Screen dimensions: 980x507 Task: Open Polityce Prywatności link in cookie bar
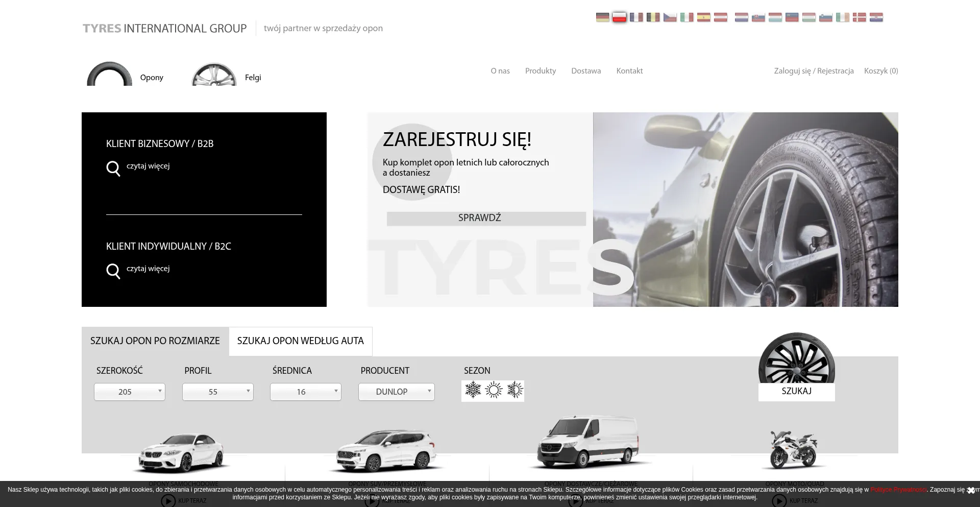pos(898,490)
